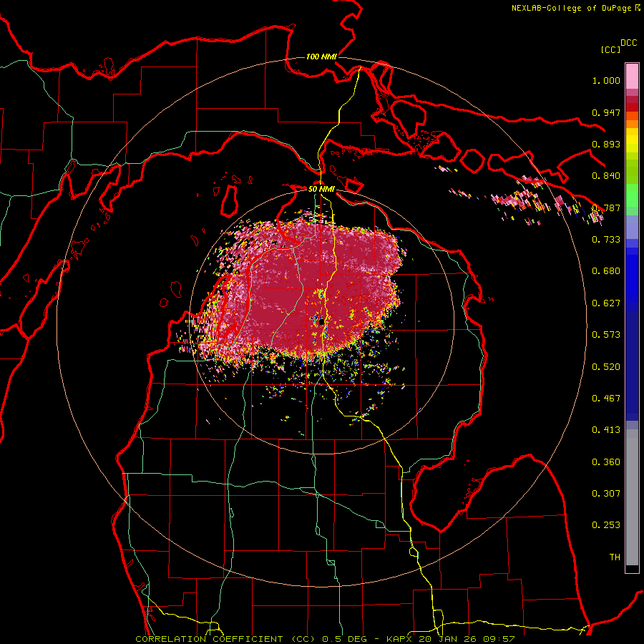The image size is (644, 644).
Task: Click the KAPX station identifier in caption
Action: coord(399,639)
